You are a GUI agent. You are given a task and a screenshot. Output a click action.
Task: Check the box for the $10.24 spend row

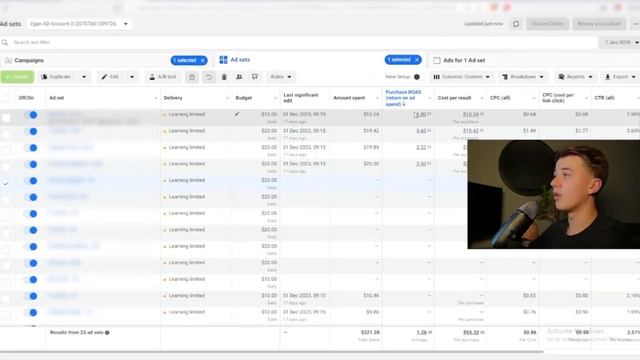tap(6, 118)
